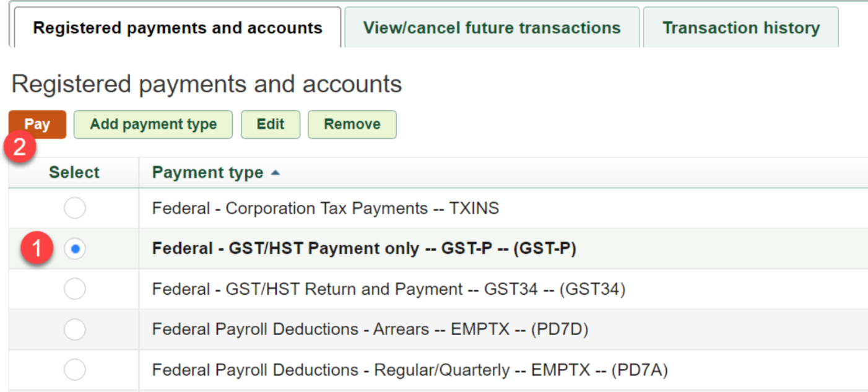
Task: Click the Select column header
Action: tap(74, 173)
